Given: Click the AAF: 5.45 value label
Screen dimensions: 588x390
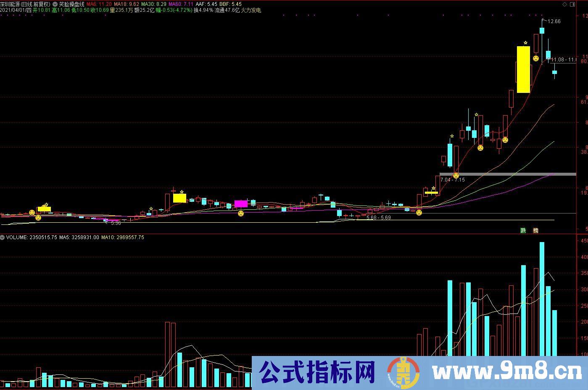Looking at the screenshot, I should [206, 4].
